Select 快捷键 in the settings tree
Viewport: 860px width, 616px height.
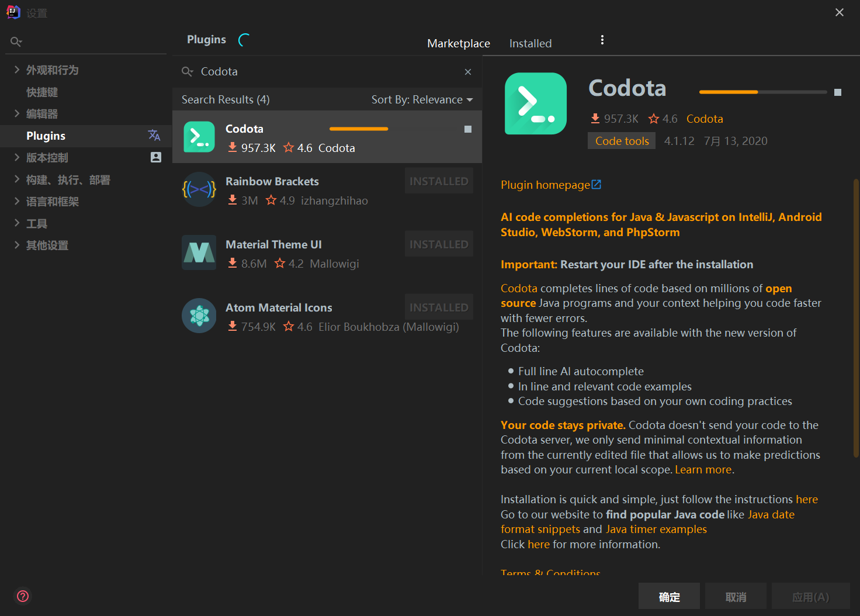(x=42, y=92)
